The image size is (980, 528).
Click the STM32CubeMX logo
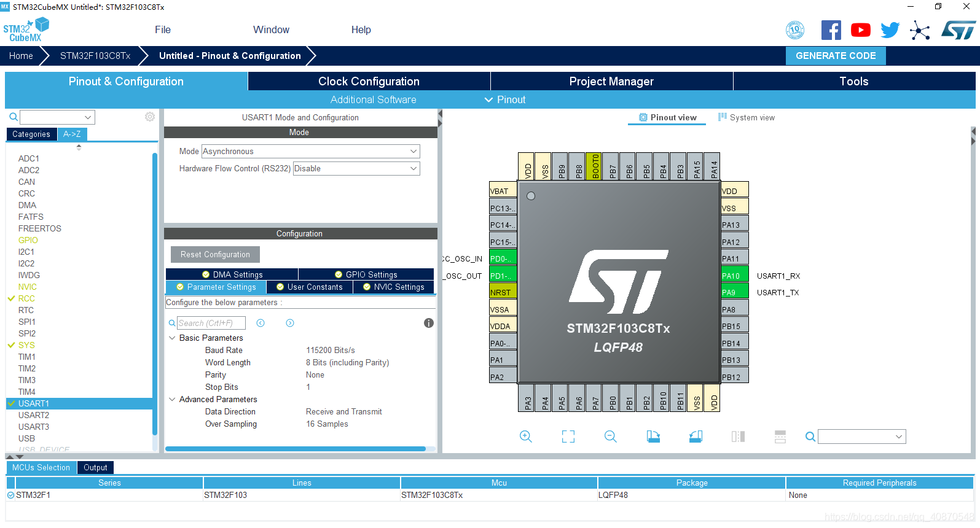pyautogui.click(x=26, y=30)
